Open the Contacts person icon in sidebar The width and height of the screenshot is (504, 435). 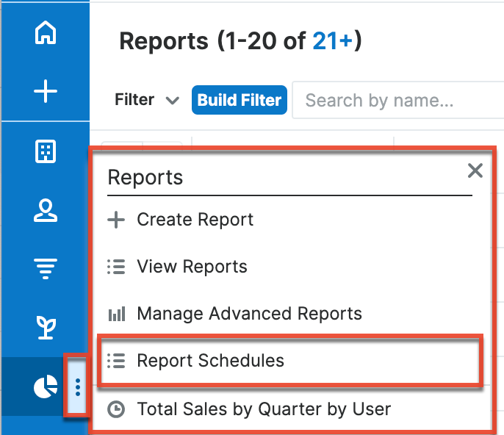point(46,211)
